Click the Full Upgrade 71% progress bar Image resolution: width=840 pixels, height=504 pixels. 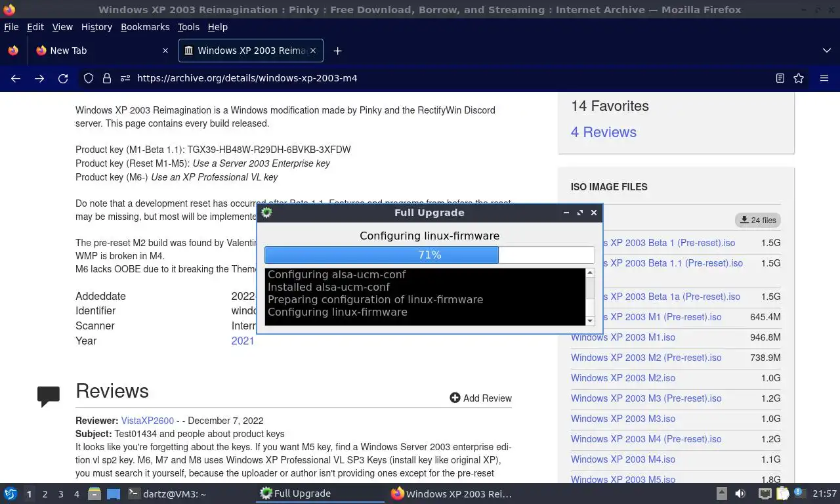430,255
